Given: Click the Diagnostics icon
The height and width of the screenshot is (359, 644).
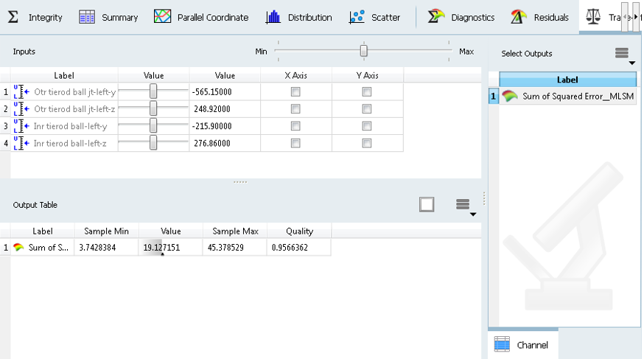Looking at the screenshot, I should click(437, 17).
